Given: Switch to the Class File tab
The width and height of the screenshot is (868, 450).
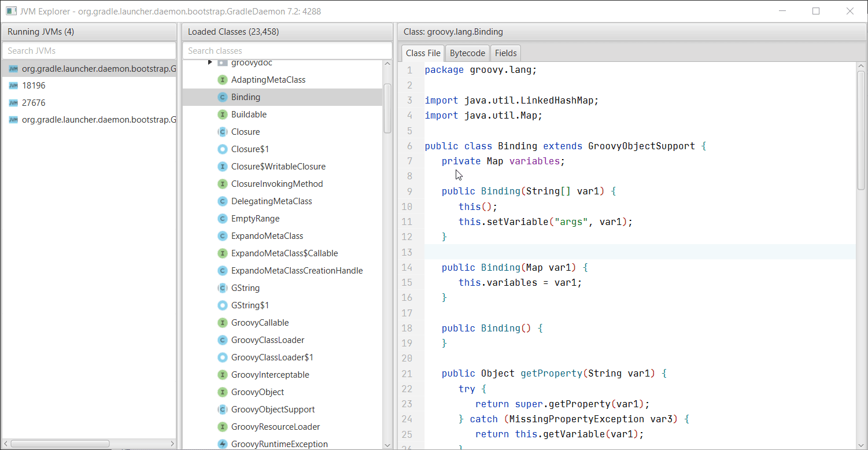Looking at the screenshot, I should 423,53.
